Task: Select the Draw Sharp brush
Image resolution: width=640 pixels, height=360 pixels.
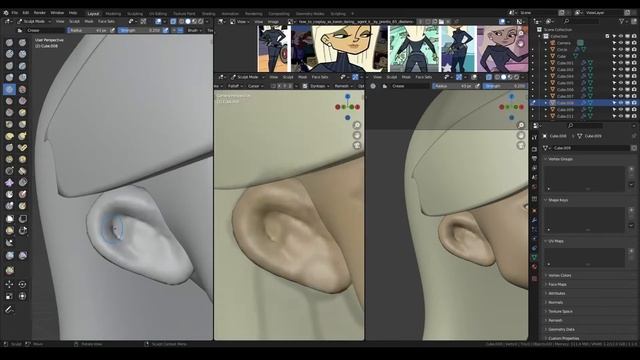Action: coord(22,42)
